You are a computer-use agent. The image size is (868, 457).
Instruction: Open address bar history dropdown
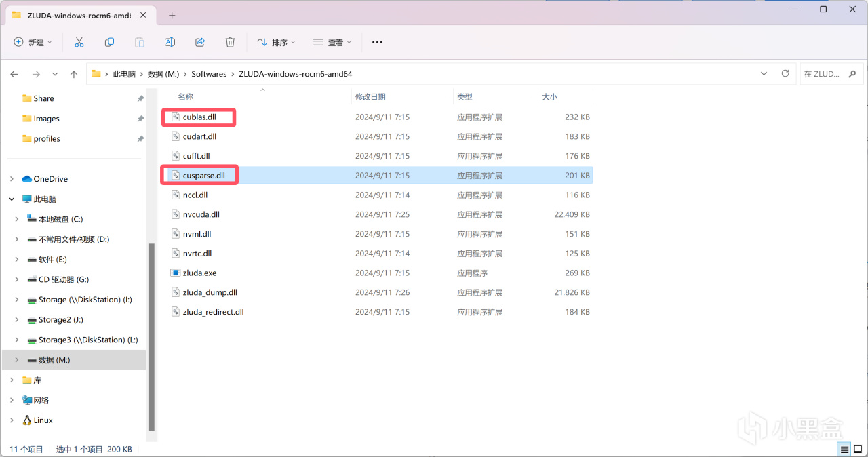coord(764,73)
